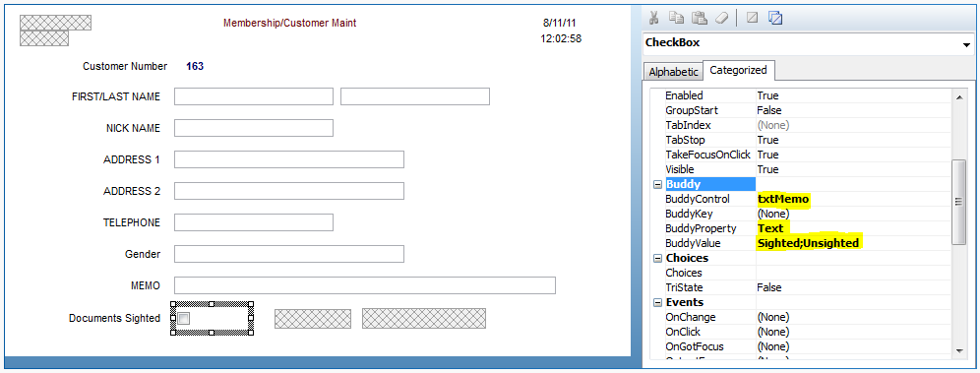Click the ADDRESS 1 input field
980x373 pixels.
289,159
